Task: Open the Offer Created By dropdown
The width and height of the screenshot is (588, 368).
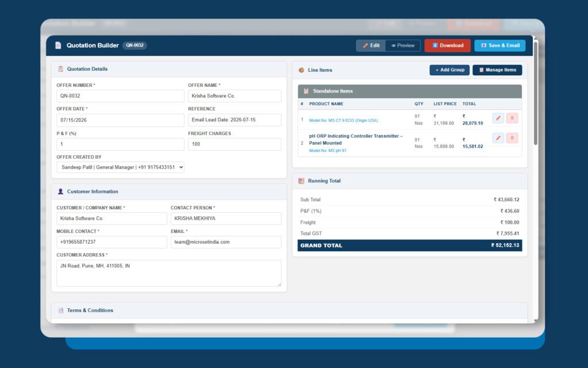Action: [x=121, y=167]
